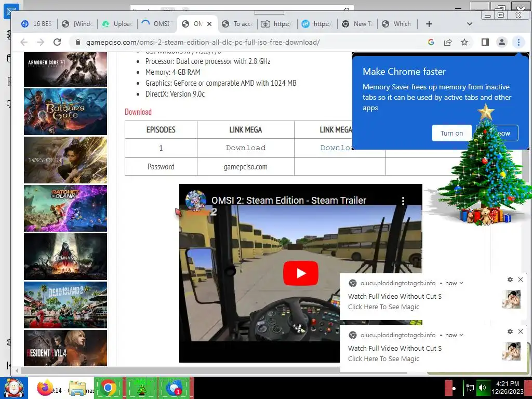Screen dimensions: 532x399
Task: Switch to Chrome taskbar icon
Action: [108, 388]
